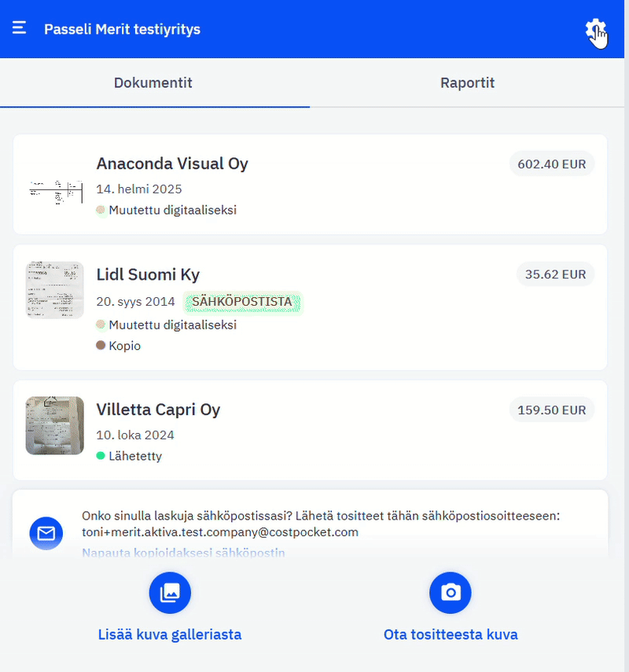The image size is (629, 672).
Task: Select the Villetta Capri Oy document title
Action: (158, 409)
